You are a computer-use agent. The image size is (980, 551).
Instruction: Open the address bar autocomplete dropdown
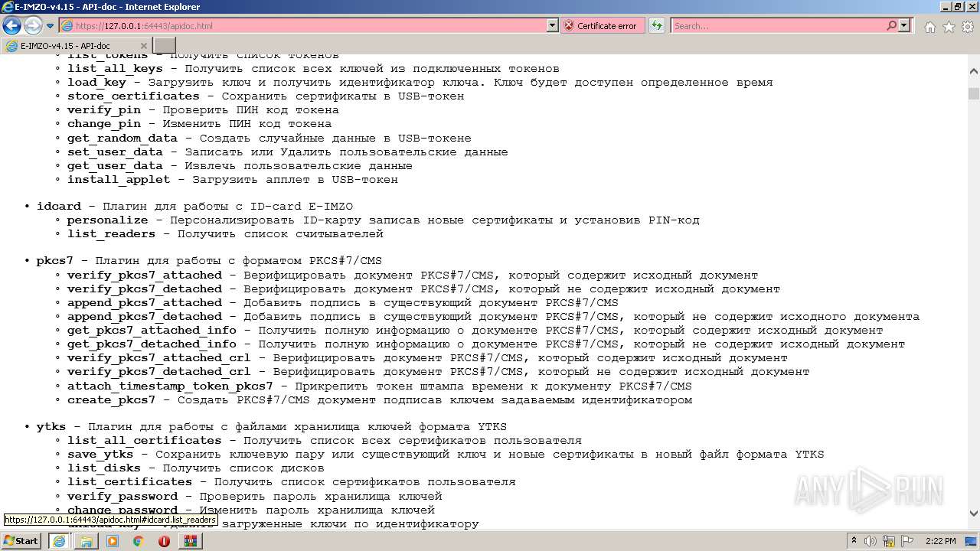(553, 26)
